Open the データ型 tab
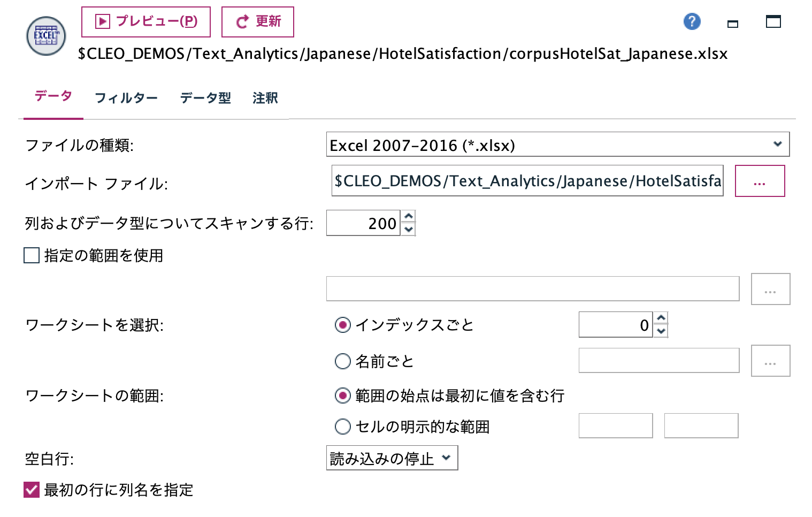Viewport: 812px width, 517px height. [x=205, y=98]
